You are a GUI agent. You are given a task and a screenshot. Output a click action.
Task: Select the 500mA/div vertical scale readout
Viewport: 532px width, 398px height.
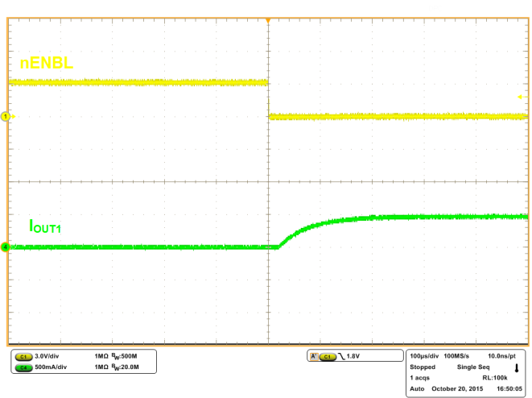pos(55,367)
